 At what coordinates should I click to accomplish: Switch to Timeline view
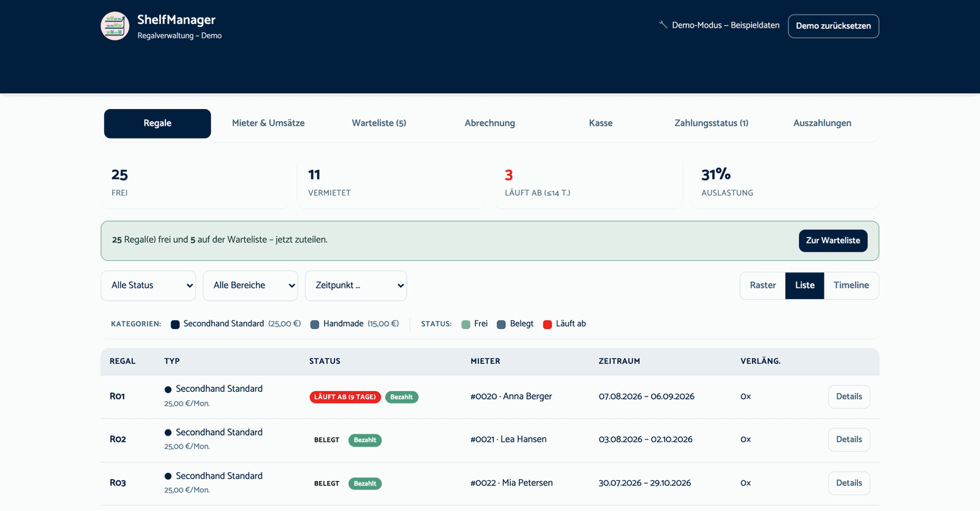[851, 286]
